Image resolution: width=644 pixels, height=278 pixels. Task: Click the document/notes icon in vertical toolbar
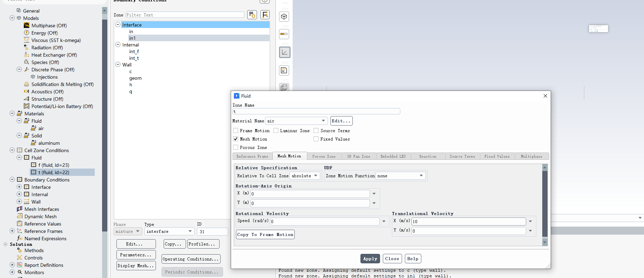click(x=284, y=71)
